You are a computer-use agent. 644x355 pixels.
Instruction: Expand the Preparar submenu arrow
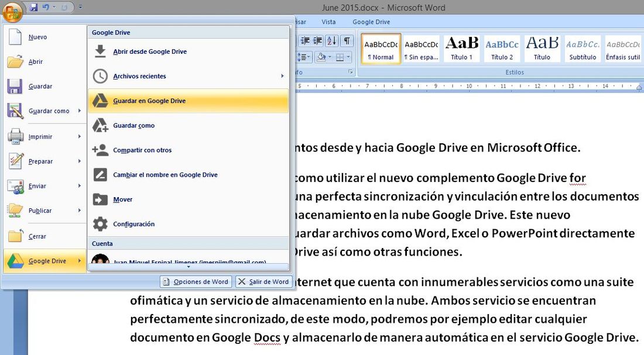click(x=80, y=161)
